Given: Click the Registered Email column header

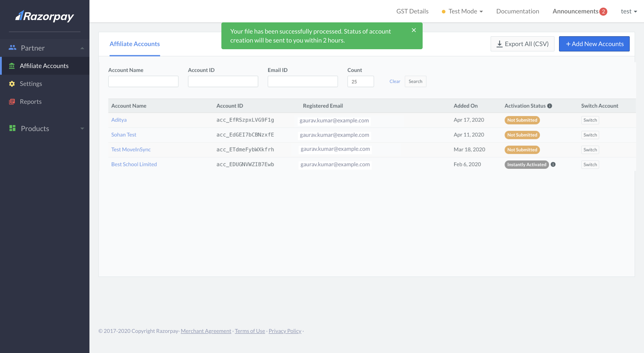Looking at the screenshot, I should 323,106.
